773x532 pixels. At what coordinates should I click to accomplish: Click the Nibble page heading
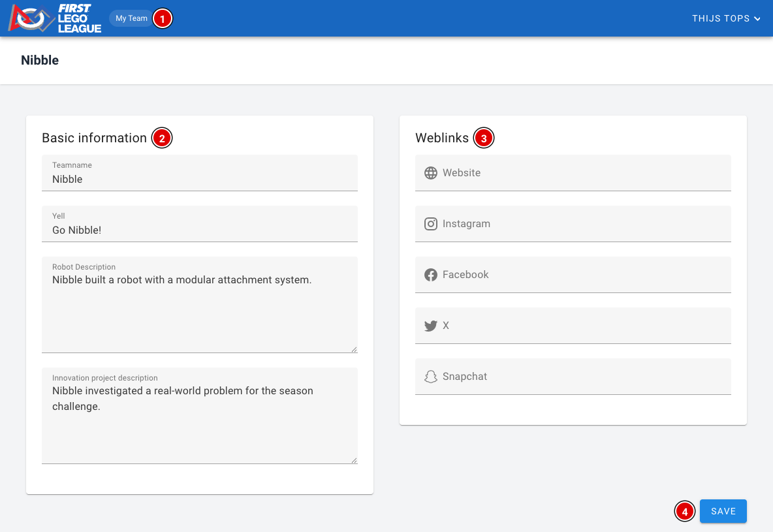click(x=40, y=60)
